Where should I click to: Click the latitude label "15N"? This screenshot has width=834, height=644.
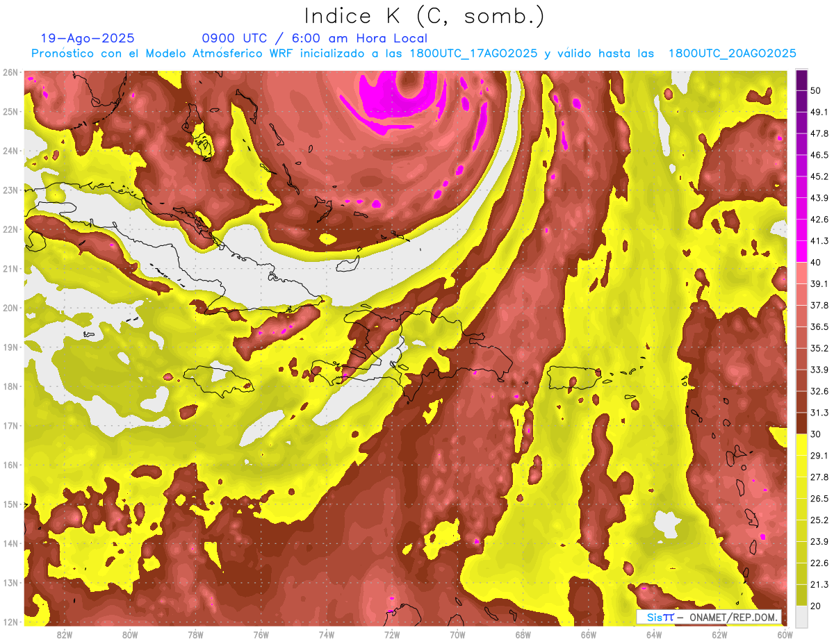click(10, 504)
